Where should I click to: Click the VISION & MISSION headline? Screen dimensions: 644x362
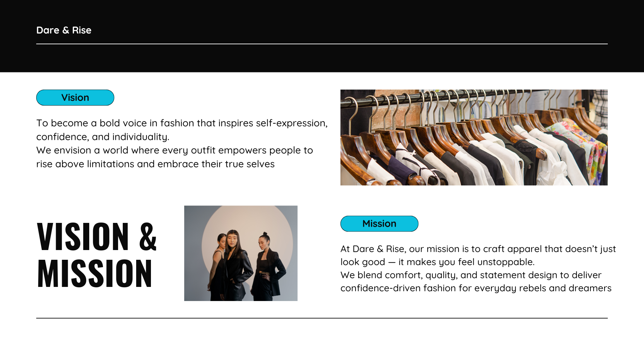click(x=97, y=255)
